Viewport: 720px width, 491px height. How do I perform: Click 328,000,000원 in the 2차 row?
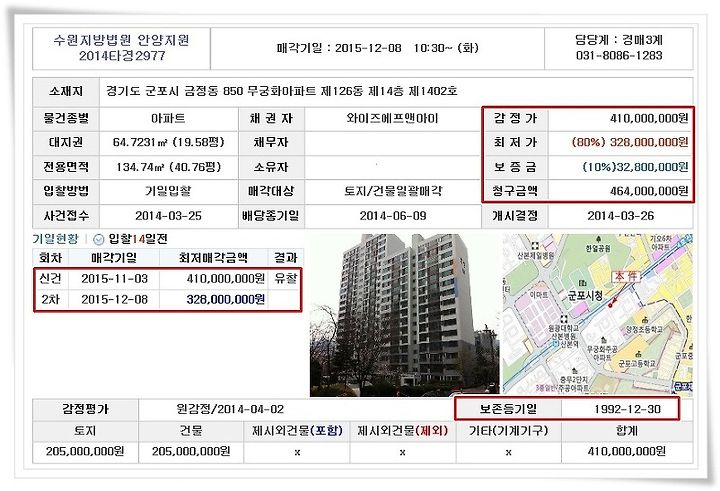[225, 299]
